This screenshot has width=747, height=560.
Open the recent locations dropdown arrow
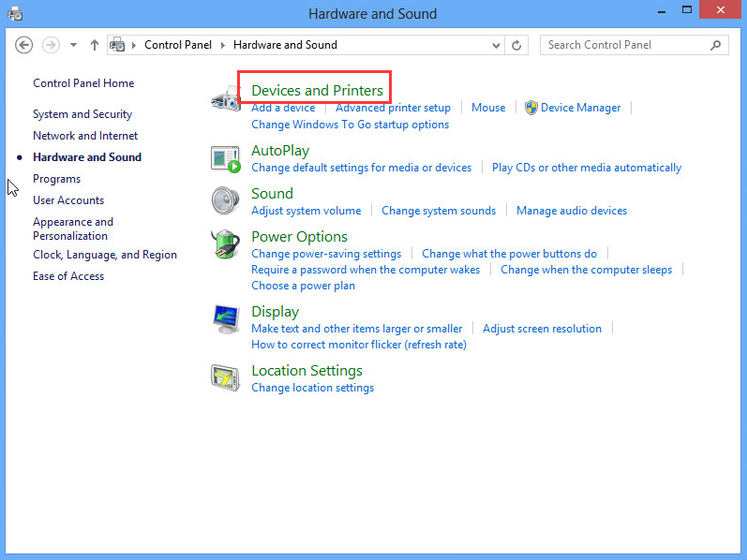[73, 45]
